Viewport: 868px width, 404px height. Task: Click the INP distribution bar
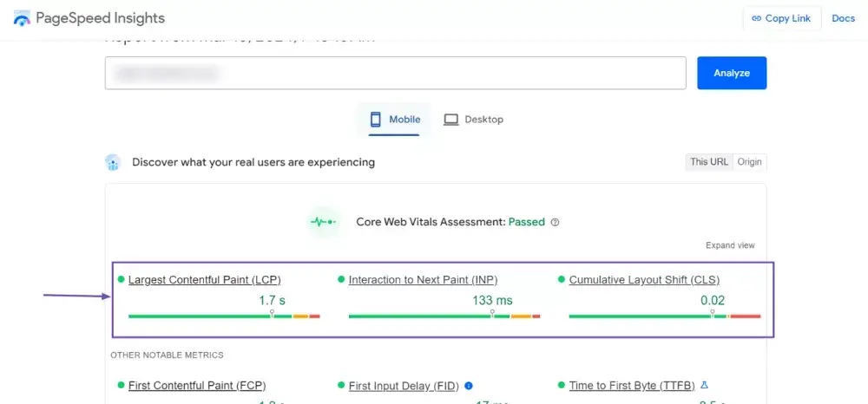point(444,316)
